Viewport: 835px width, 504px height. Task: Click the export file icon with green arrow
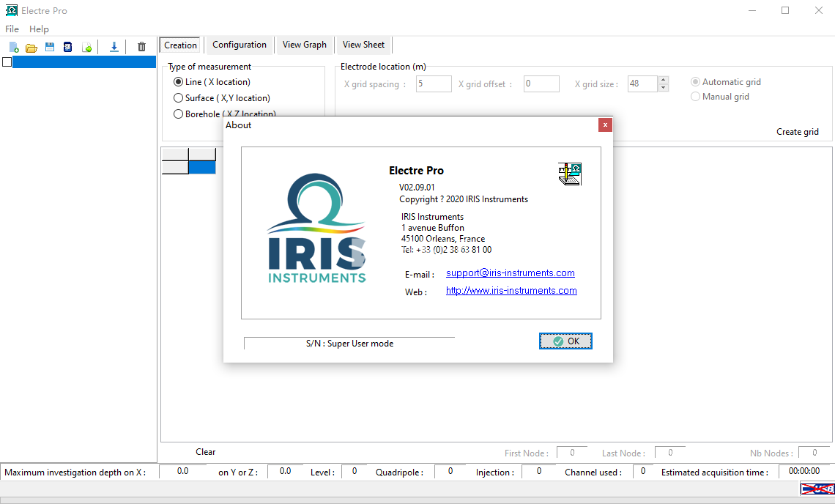click(x=86, y=48)
